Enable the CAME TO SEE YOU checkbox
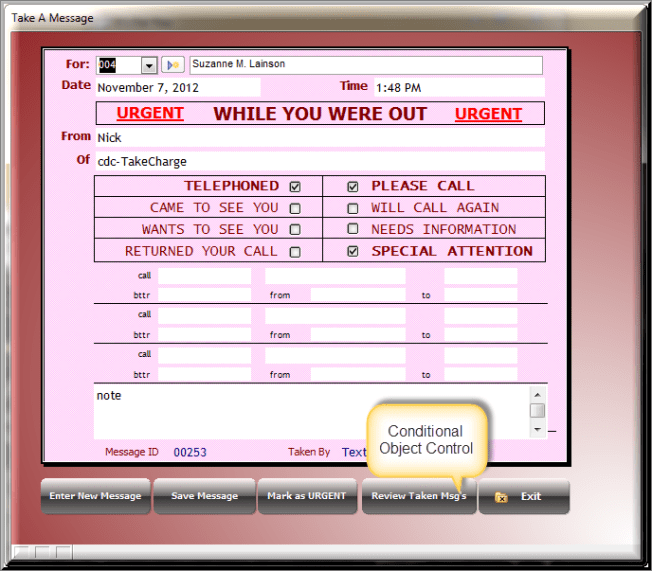Image resolution: width=652 pixels, height=571 pixels. click(x=295, y=209)
